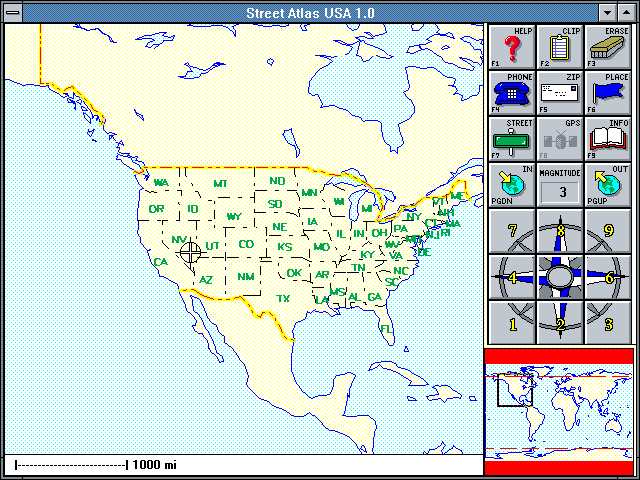This screenshot has width=640, height=480.
Task: Click the 1000 mi scale bar label
Action: 154,464
